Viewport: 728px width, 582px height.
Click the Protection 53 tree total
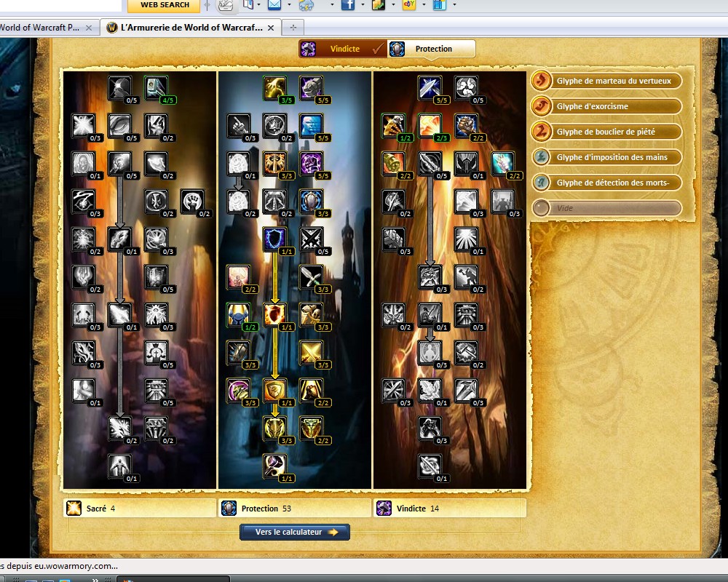pos(295,509)
